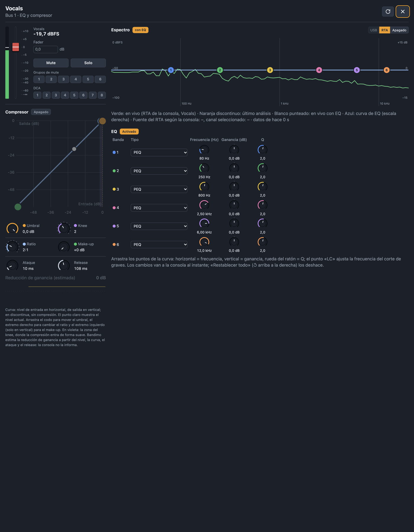This screenshot has height=532, width=414.
Task: Toggle mute group 6
Action: (x=100, y=79)
